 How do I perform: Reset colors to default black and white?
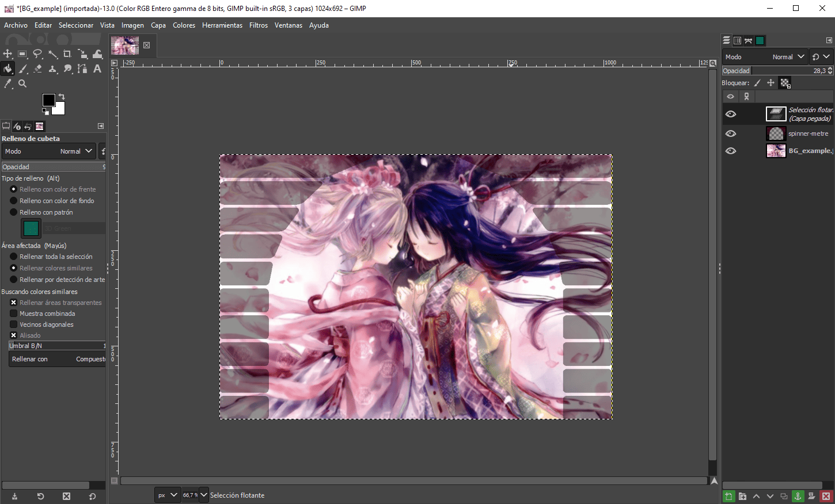[45, 112]
